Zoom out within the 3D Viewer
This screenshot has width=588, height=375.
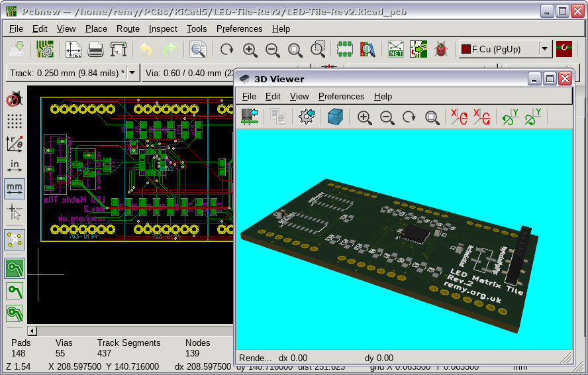tap(387, 117)
